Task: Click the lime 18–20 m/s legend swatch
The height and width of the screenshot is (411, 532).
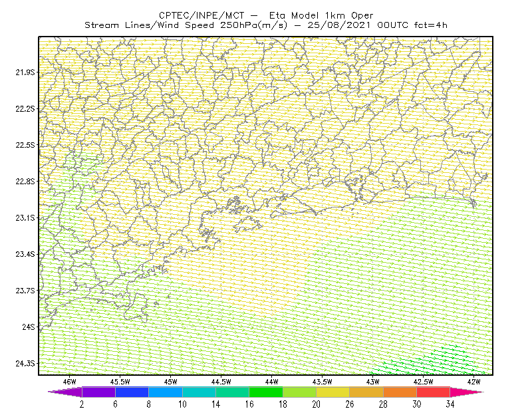Action: tap(300, 392)
